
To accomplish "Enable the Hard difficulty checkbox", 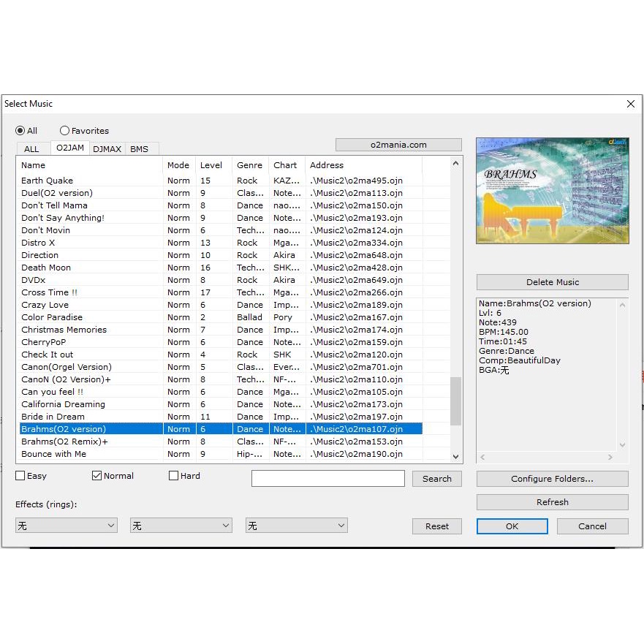I will [173, 476].
